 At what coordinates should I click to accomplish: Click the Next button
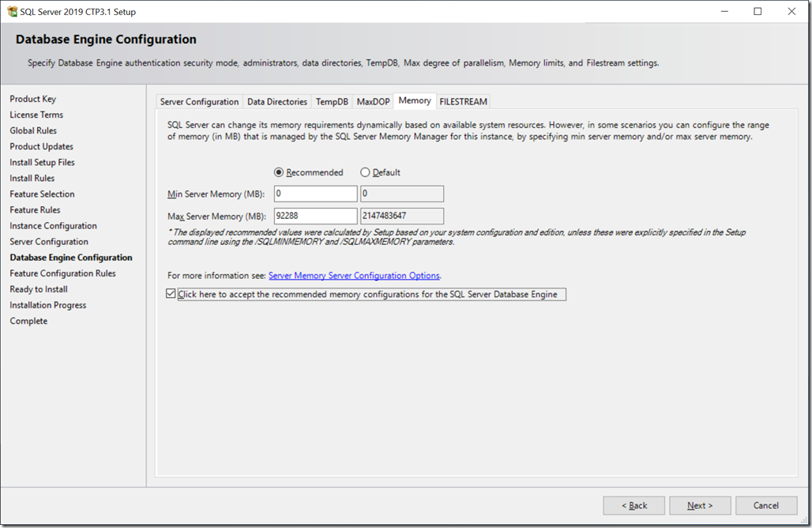tap(700, 505)
